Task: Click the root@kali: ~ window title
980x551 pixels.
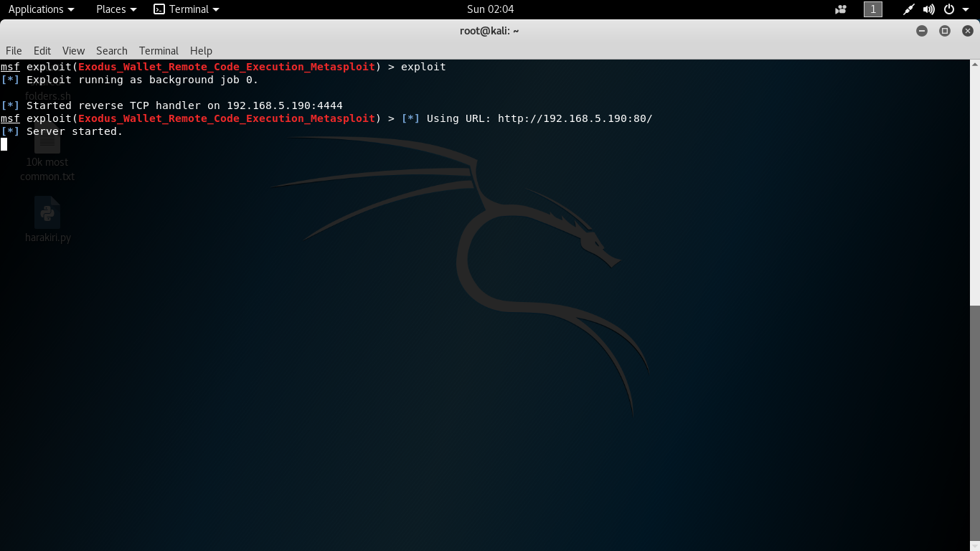Action: 489,31
